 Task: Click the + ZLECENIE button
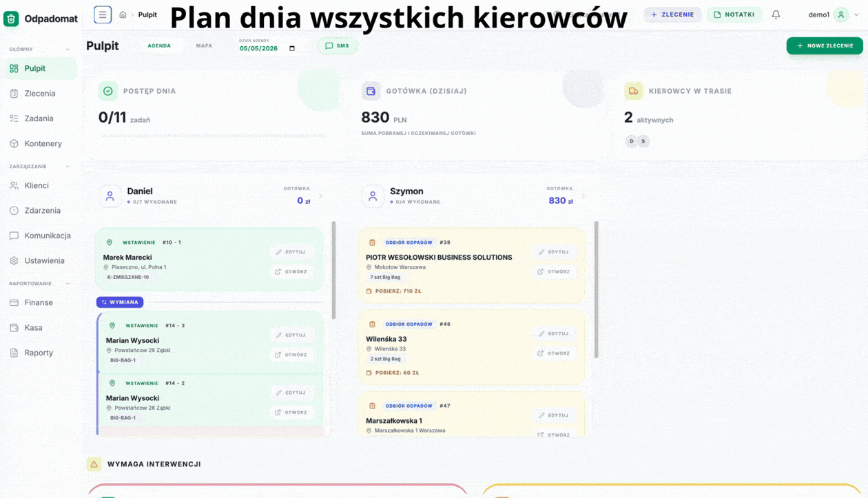[x=672, y=14]
